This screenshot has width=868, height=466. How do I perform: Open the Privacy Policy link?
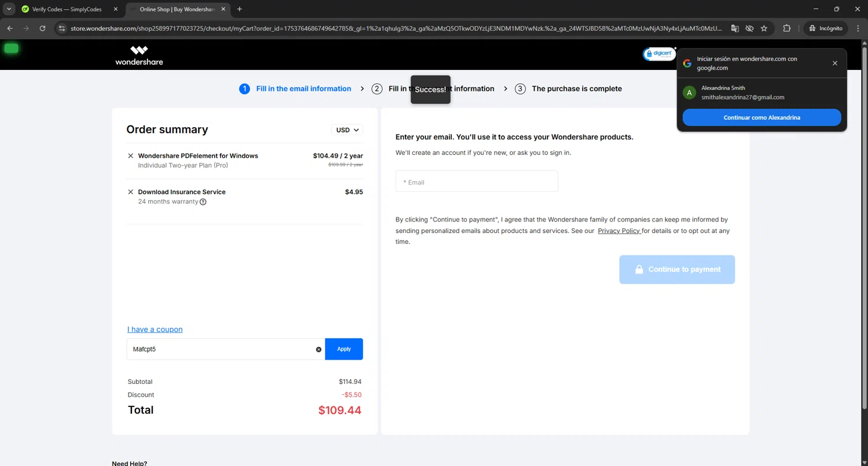(619, 231)
